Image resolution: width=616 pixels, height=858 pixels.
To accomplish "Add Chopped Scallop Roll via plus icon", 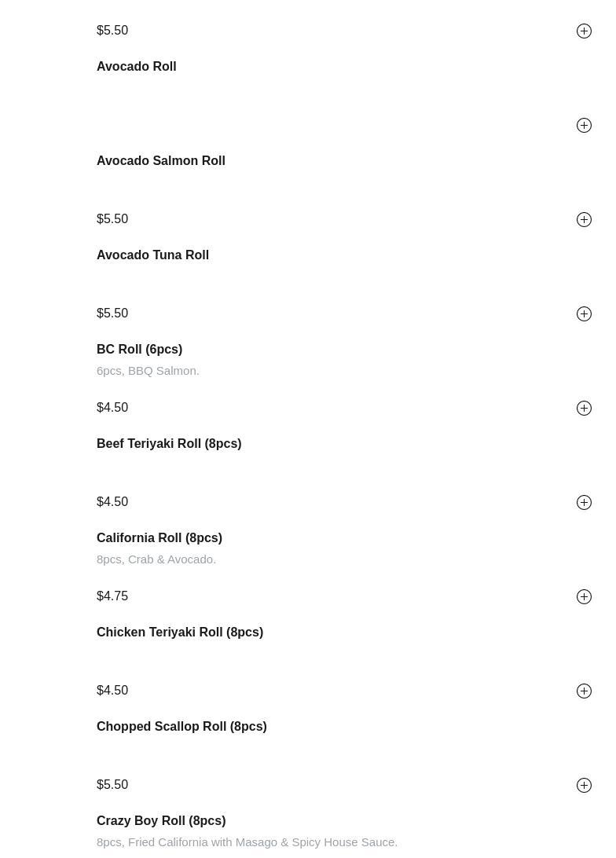I will [584, 785].
